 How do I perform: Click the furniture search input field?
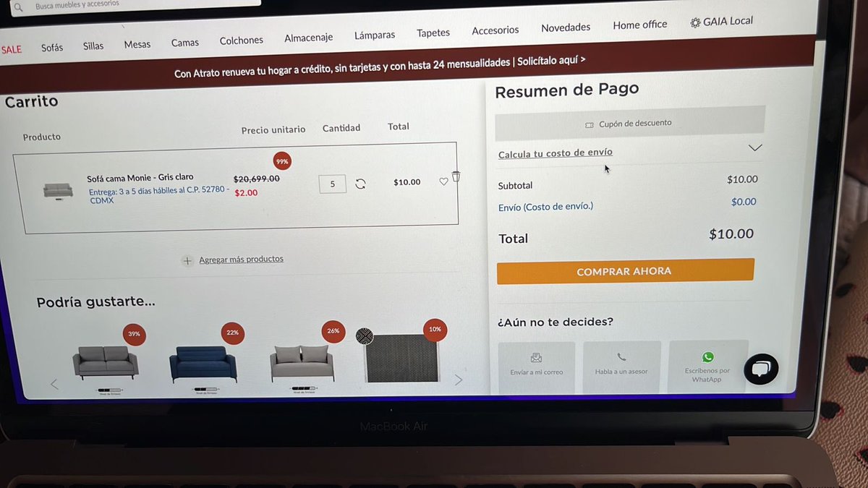136,4
